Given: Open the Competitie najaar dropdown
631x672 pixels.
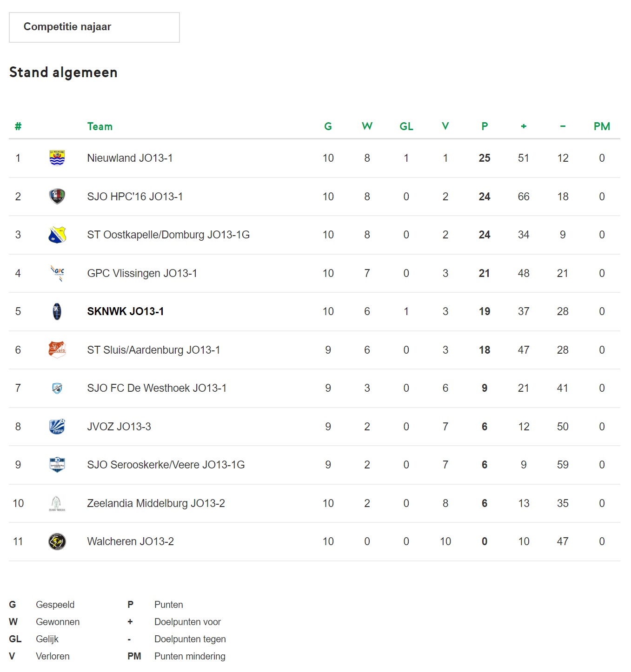Looking at the screenshot, I should pos(94,27).
